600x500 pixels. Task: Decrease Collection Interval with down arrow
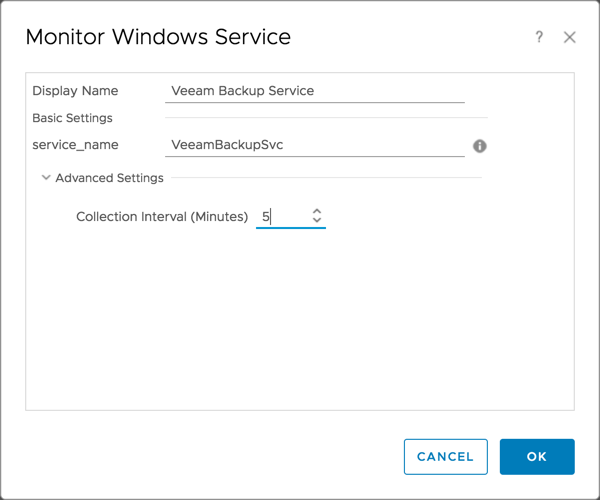click(x=317, y=221)
